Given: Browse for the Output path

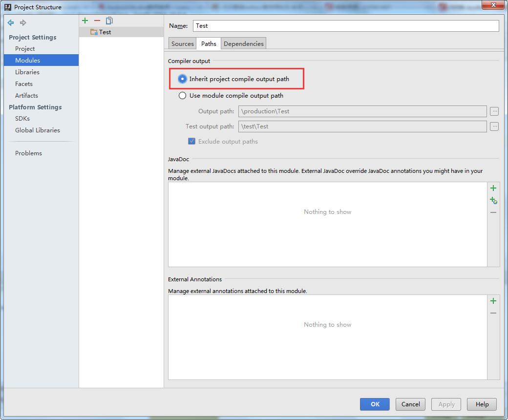Looking at the screenshot, I should (x=494, y=111).
